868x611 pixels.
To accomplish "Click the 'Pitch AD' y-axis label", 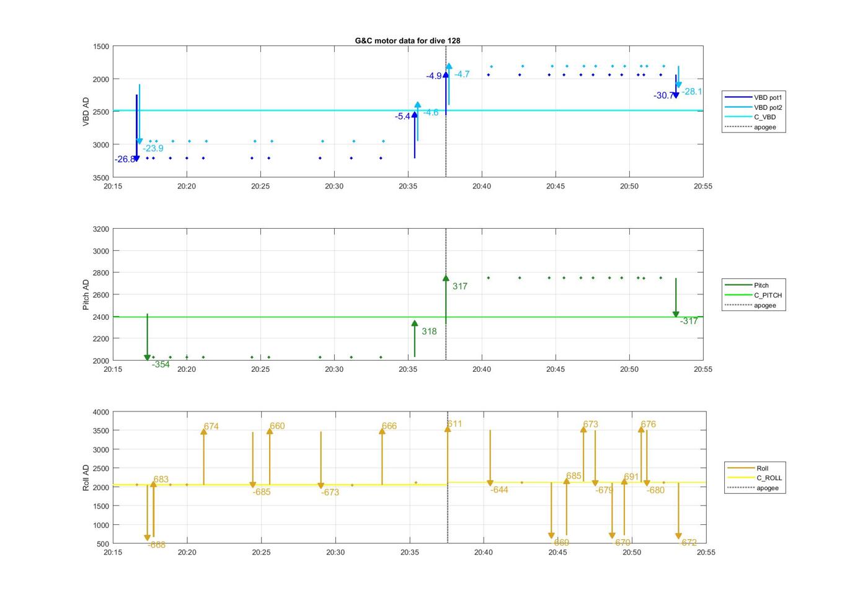I will [x=86, y=294].
